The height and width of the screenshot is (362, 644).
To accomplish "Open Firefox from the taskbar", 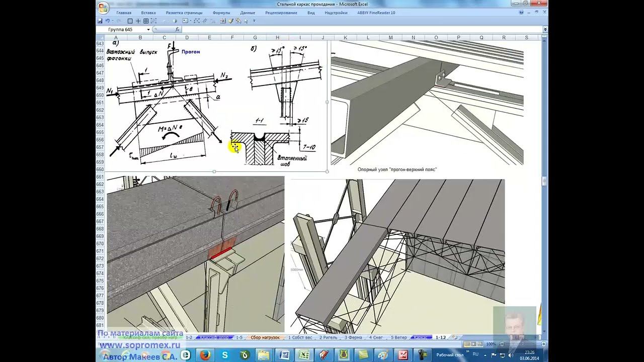I will (204, 355).
